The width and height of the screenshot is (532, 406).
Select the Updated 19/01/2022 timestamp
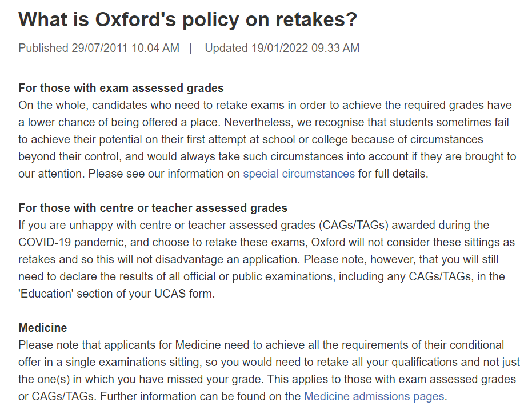click(x=282, y=48)
